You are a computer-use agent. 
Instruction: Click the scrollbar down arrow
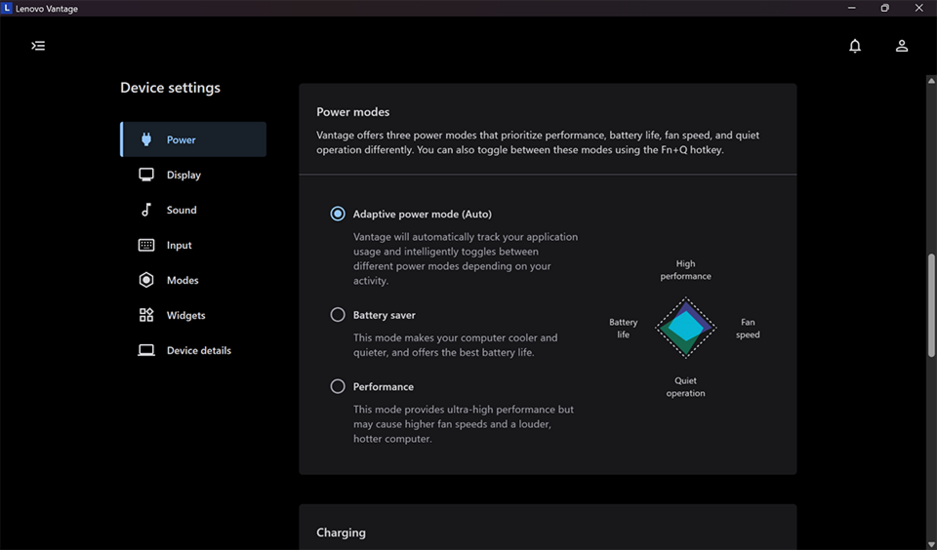coord(931,542)
